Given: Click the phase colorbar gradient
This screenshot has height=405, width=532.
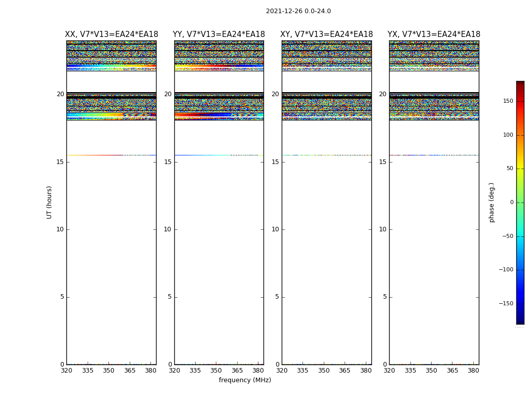Looking at the screenshot, I should point(520,202).
